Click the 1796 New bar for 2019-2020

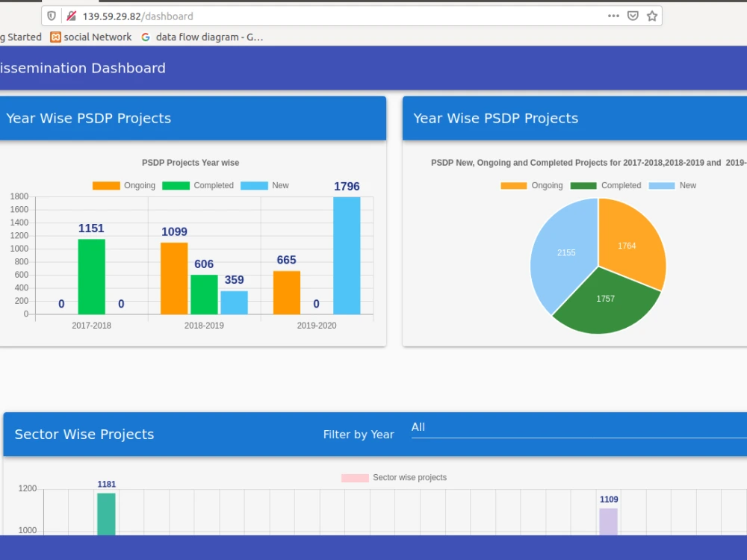pos(347,255)
